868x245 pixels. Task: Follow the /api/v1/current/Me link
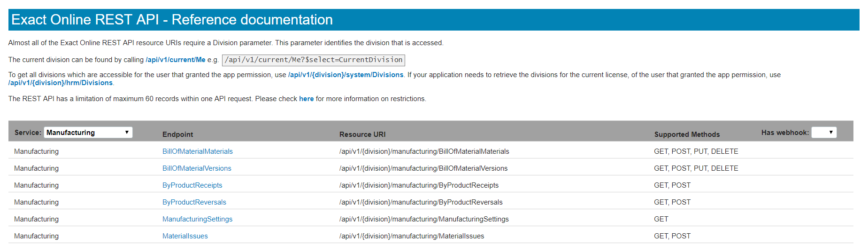coord(175,60)
